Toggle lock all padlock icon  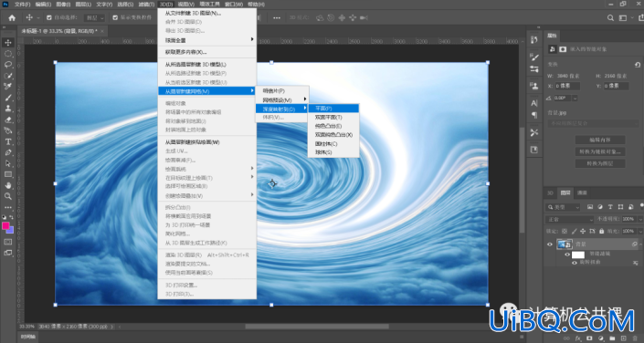pyautogui.click(x=602, y=232)
